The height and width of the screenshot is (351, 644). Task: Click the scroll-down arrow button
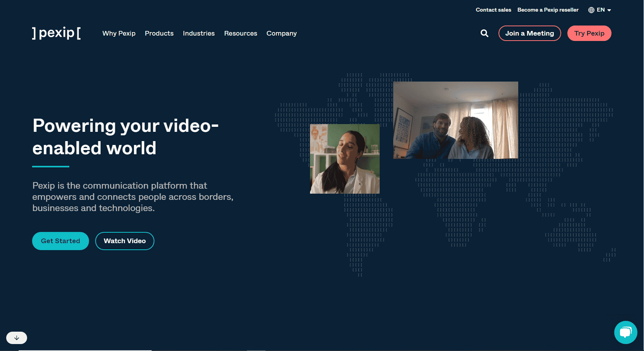click(17, 338)
